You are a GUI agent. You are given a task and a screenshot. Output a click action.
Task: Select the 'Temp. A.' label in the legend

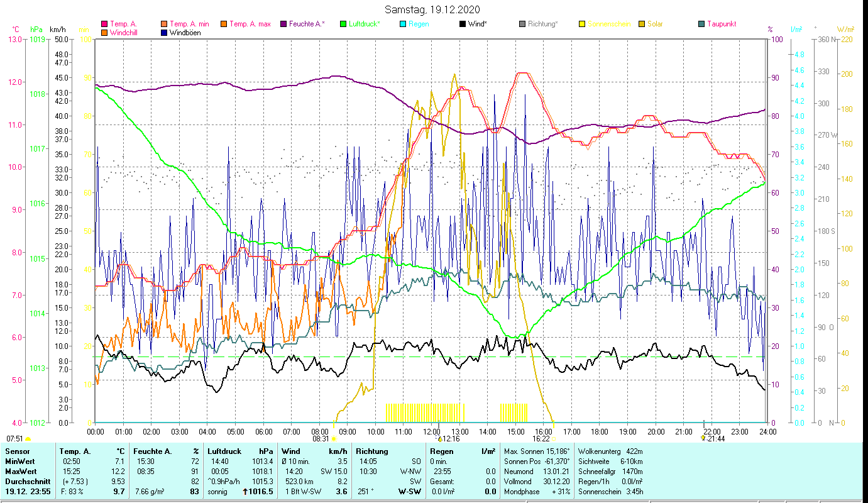(123, 25)
